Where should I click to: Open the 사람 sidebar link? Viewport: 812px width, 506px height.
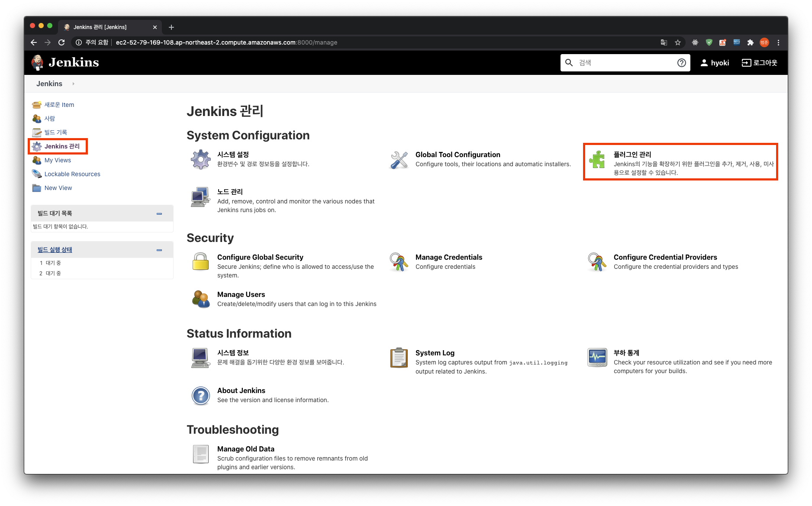pos(50,119)
